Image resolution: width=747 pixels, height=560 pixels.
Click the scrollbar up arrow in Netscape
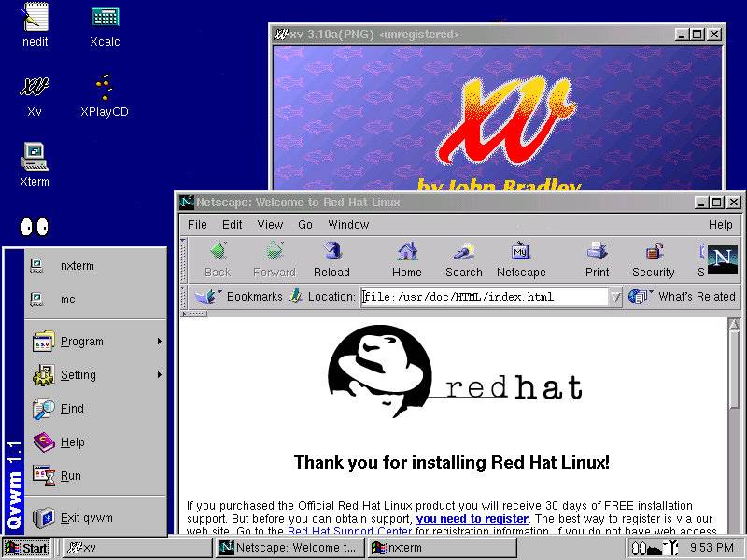(x=734, y=325)
